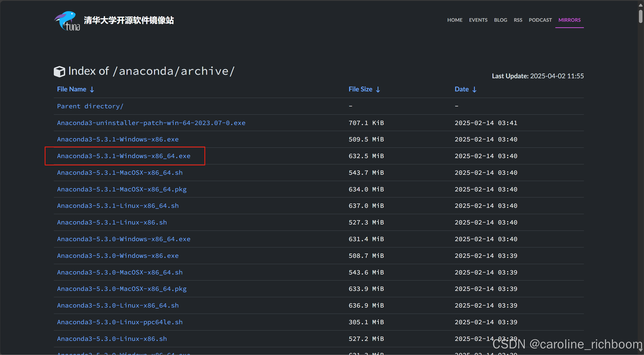Image resolution: width=644 pixels, height=355 pixels.
Task: Open the Parent directory link
Action: 90,106
